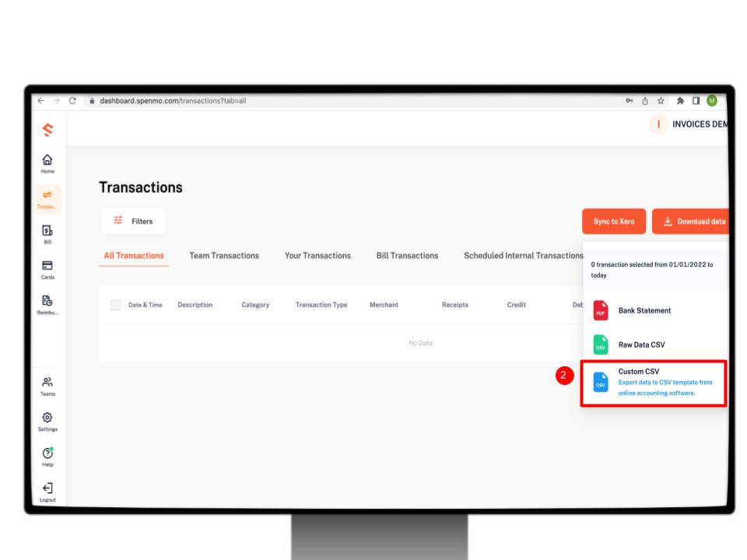Click the browser address bar URL
This screenshot has width=747, height=560.
point(173,101)
